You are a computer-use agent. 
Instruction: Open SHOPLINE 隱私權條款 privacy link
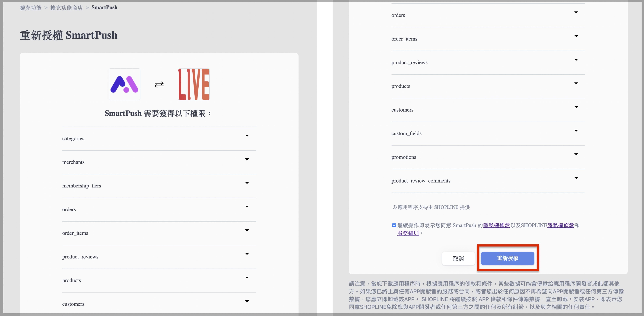point(561,225)
